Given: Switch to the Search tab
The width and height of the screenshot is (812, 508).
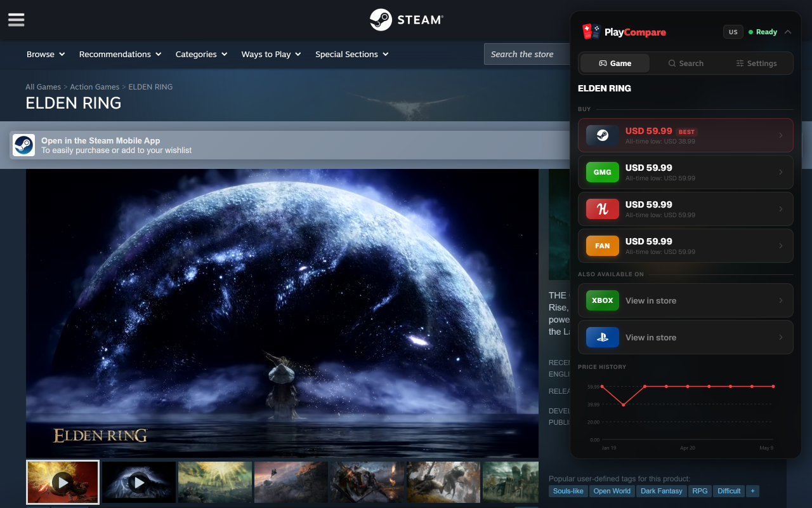Looking at the screenshot, I should pyautogui.click(x=686, y=63).
